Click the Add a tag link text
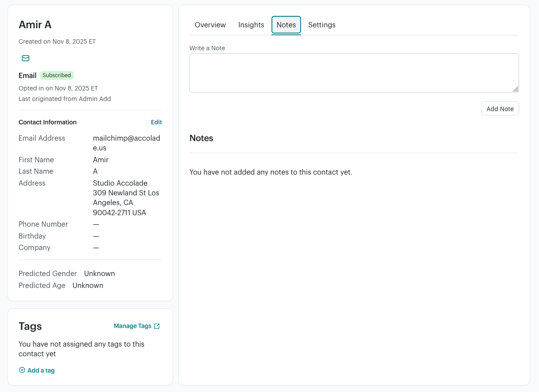The width and height of the screenshot is (539, 392). pyautogui.click(x=41, y=370)
